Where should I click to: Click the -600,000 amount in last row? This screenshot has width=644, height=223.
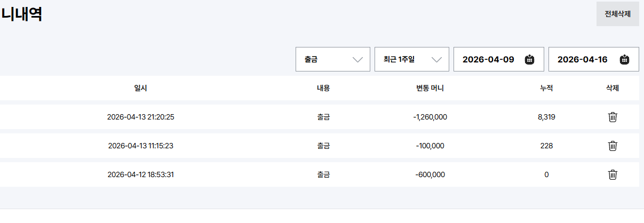[x=430, y=174]
